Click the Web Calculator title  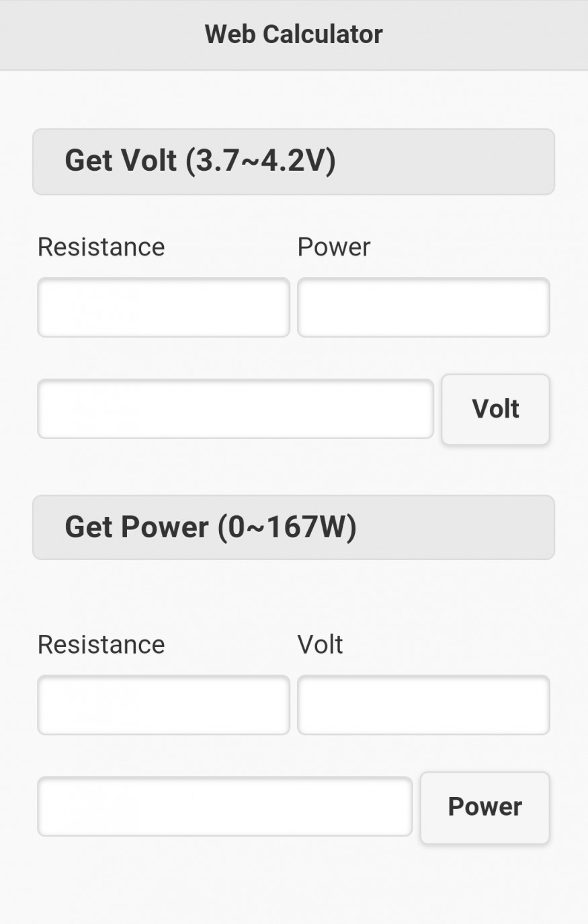coord(294,34)
